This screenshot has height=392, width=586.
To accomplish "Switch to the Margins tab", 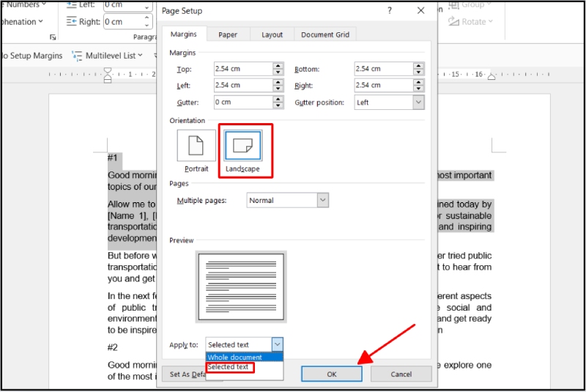I will [x=184, y=34].
